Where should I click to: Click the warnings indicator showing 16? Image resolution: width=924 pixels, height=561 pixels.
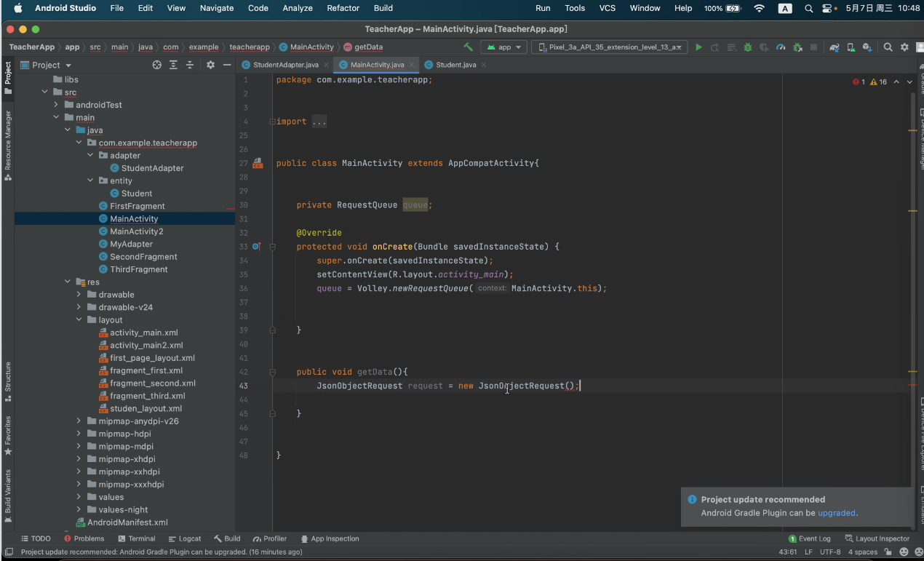(x=879, y=81)
